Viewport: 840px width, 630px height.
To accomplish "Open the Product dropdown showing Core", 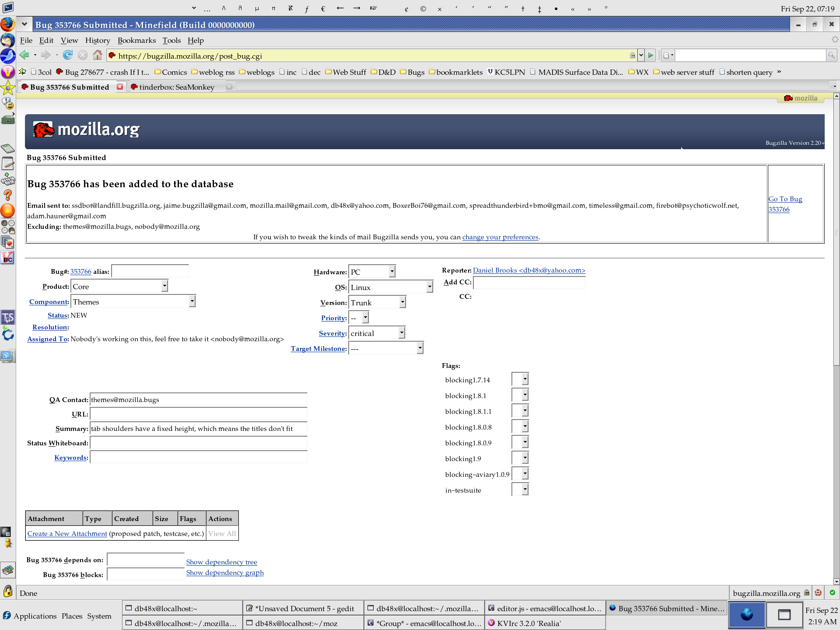I will tap(119, 286).
